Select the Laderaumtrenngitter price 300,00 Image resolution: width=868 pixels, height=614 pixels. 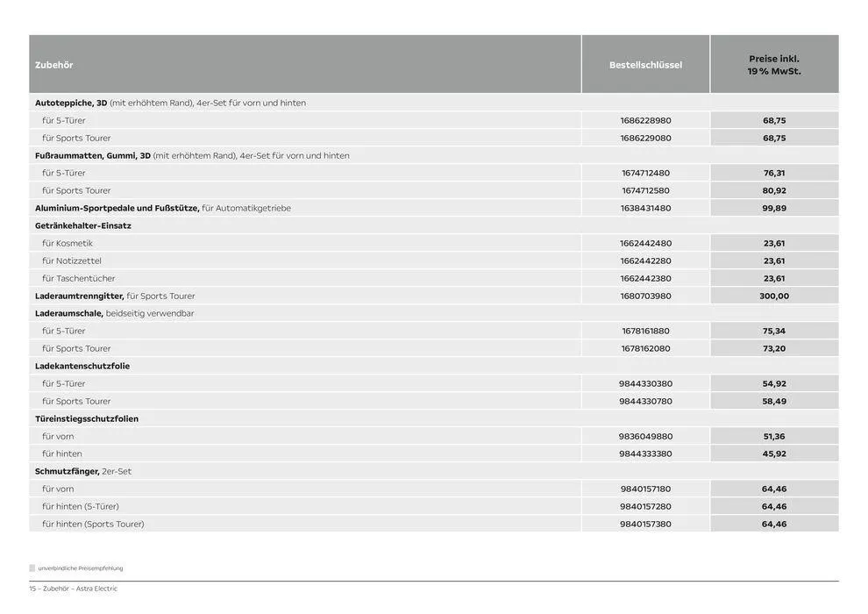(x=774, y=296)
